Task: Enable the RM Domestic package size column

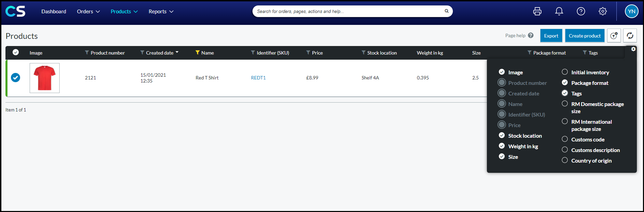Action: tap(565, 104)
